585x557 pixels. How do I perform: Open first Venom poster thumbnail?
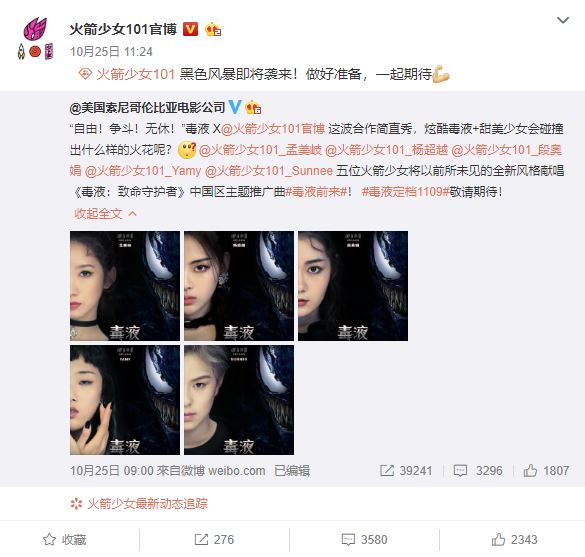coord(125,286)
